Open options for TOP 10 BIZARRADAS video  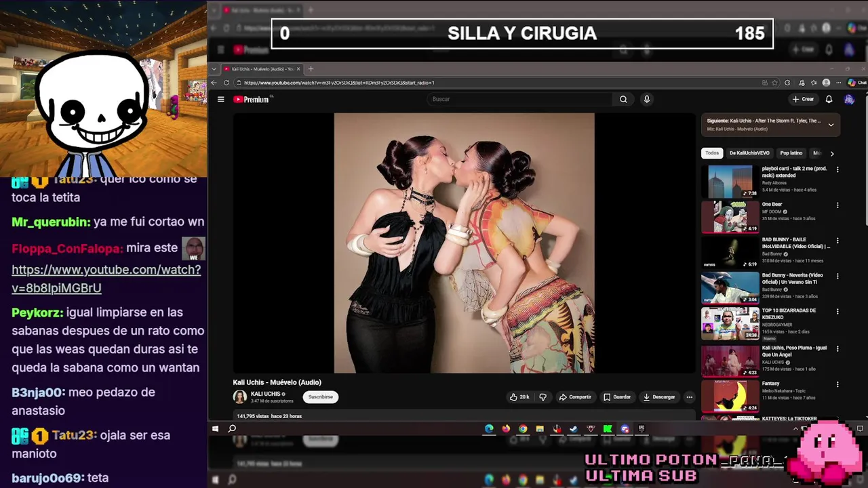[x=837, y=312]
